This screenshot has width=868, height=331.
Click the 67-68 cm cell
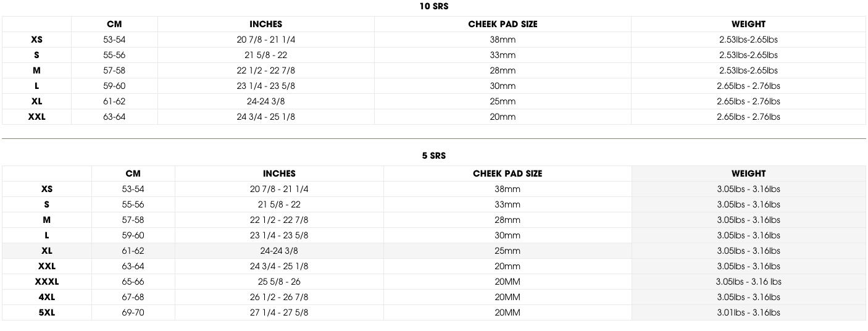133,297
